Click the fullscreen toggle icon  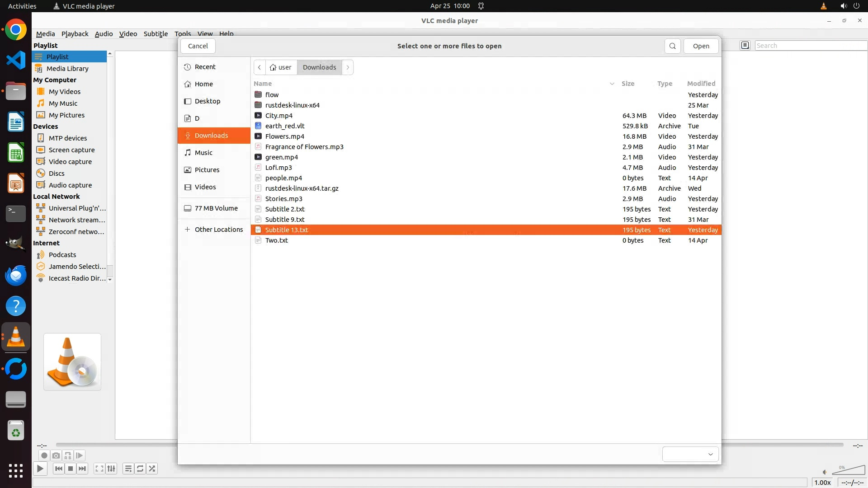[99, 469]
